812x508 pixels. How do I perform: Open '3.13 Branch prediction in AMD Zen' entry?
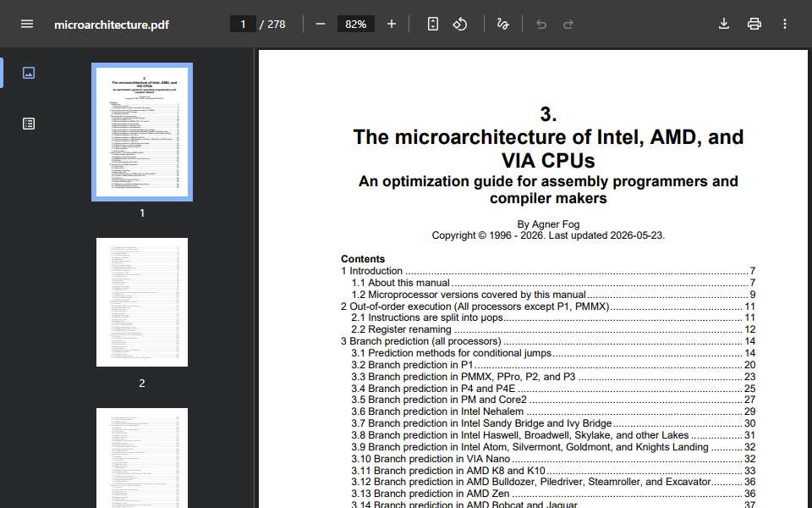tap(553, 494)
